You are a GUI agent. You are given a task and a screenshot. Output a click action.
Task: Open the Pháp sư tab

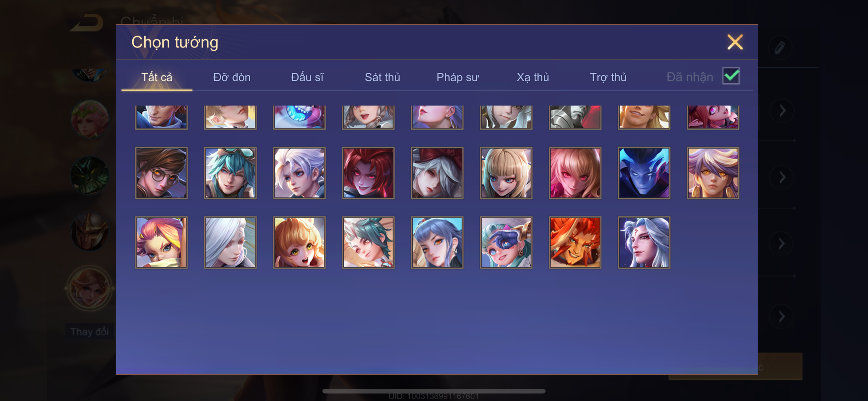(457, 77)
